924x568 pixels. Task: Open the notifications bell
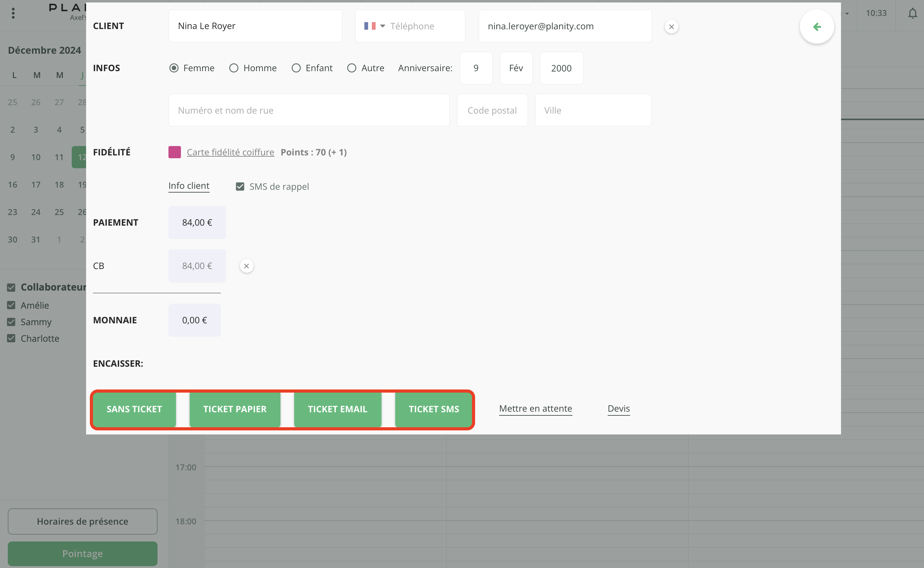click(912, 13)
